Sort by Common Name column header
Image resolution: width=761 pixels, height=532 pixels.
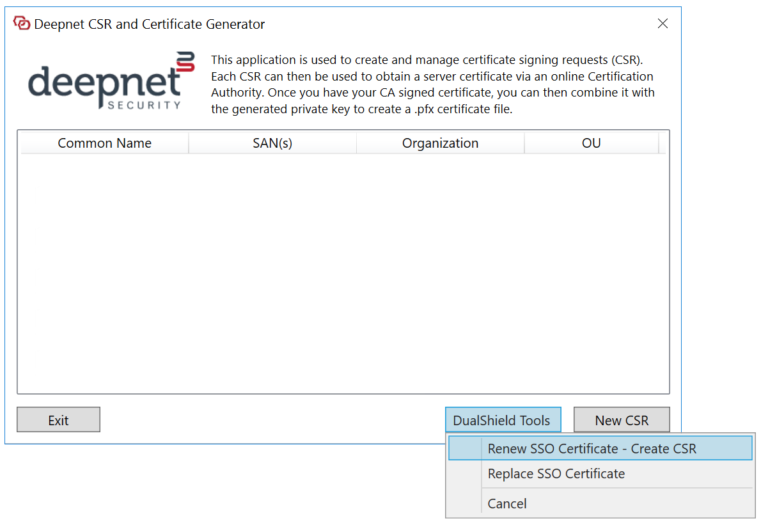click(104, 143)
